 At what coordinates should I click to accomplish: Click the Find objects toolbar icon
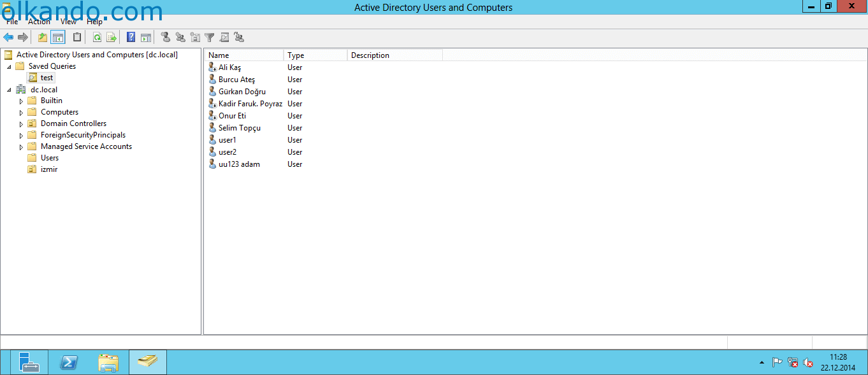tap(224, 38)
